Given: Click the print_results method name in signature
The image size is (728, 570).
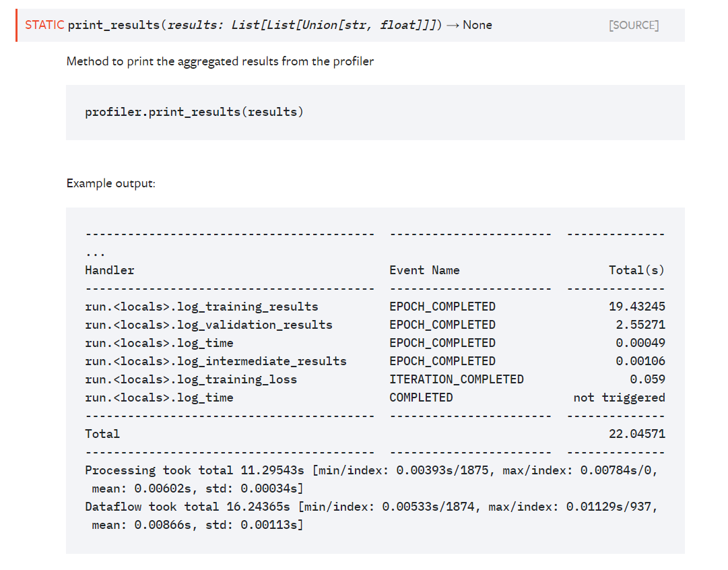Looking at the screenshot, I should point(114,26).
